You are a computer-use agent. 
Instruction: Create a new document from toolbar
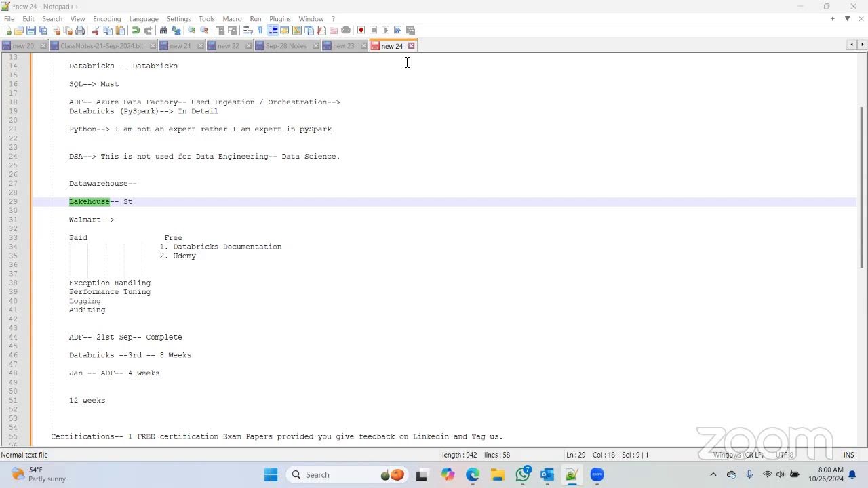tap(7, 30)
